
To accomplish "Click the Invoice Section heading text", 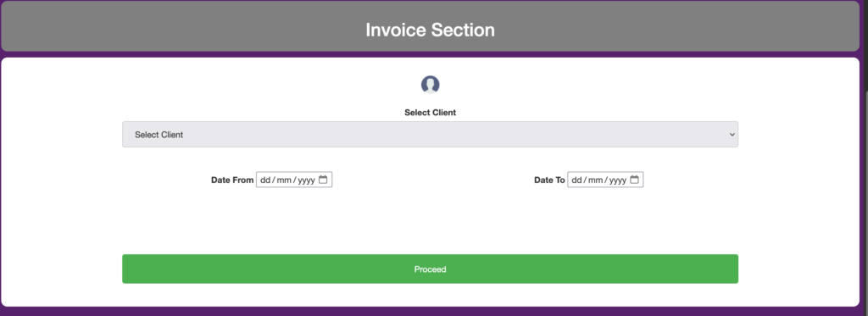I will (x=430, y=30).
